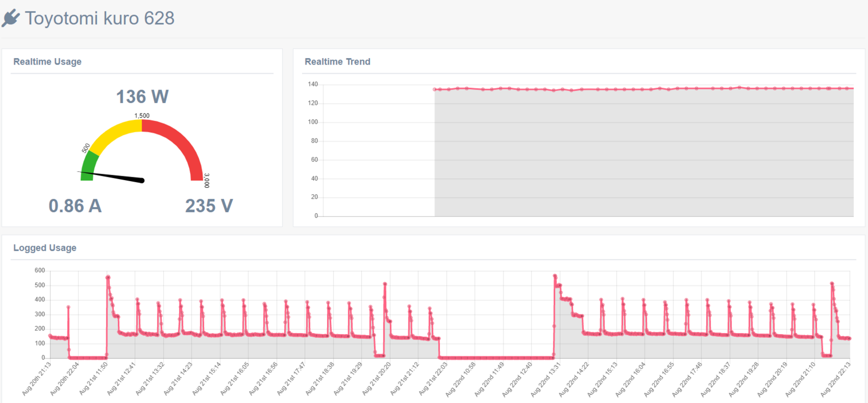Select the 'Logged Usage' panel heading
Image resolution: width=868 pixels, height=403 pixels.
44,248
